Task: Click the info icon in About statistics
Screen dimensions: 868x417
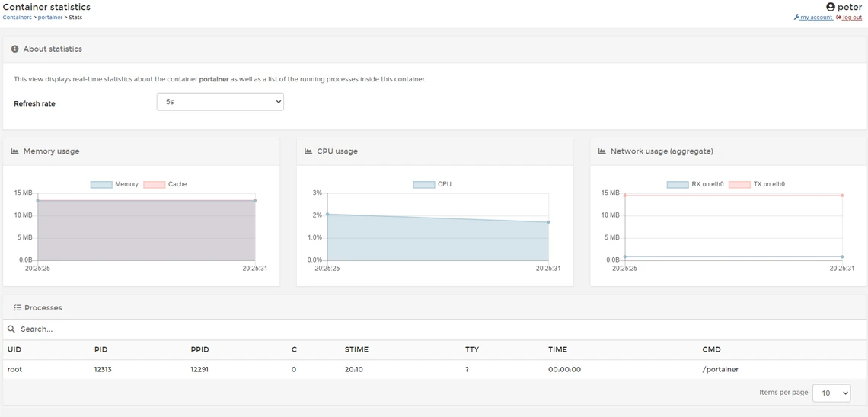Action: click(x=15, y=49)
